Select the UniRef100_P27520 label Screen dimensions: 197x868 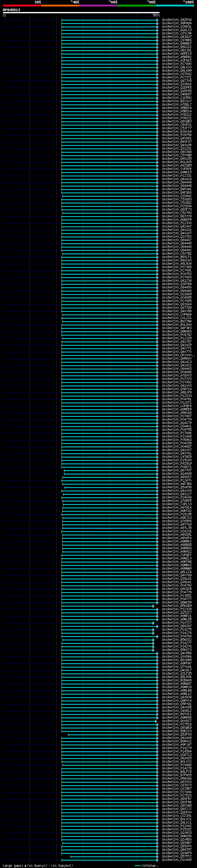176,795
